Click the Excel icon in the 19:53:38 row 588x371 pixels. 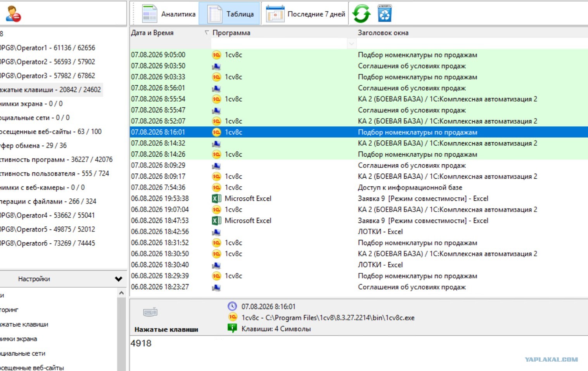point(216,198)
